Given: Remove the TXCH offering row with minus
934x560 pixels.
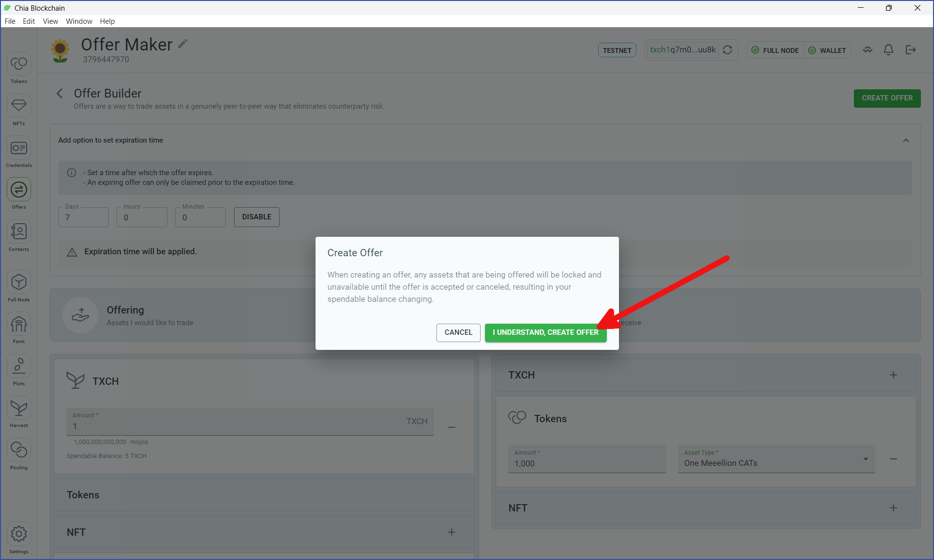Looking at the screenshot, I should click(451, 427).
